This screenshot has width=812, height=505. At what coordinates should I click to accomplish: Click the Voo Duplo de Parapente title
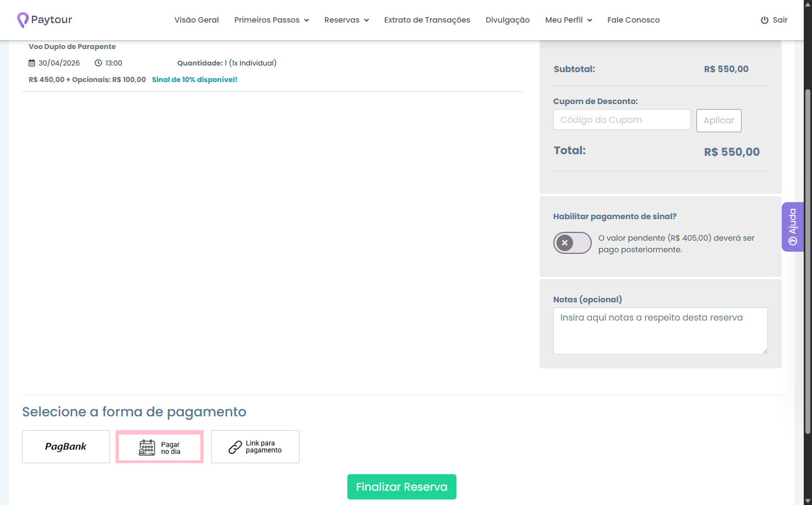pos(72,47)
